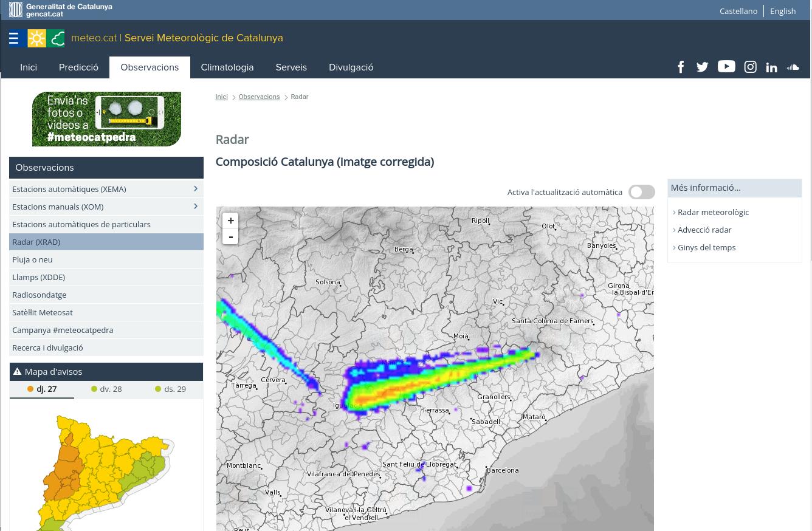812x531 pixels.
Task: Open the YouTube channel icon
Action: coord(726,67)
